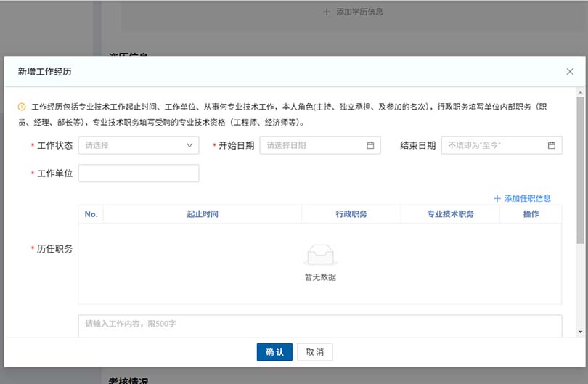This screenshot has width=588, height=384.
Task: Click the plus icon beside 添加任职信息
Action: click(x=497, y=198)
